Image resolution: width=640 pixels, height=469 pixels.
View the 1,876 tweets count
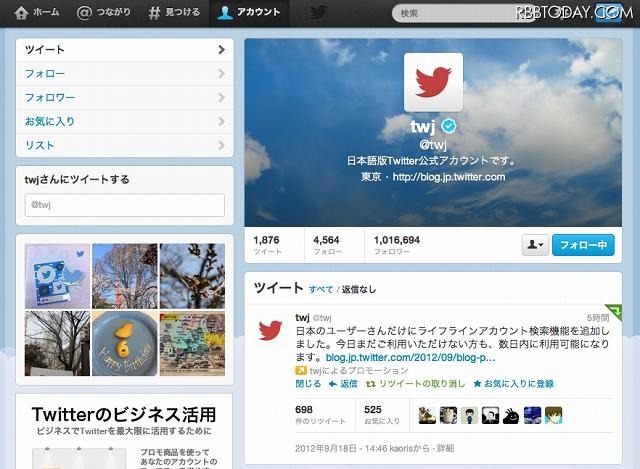[267, 245]
